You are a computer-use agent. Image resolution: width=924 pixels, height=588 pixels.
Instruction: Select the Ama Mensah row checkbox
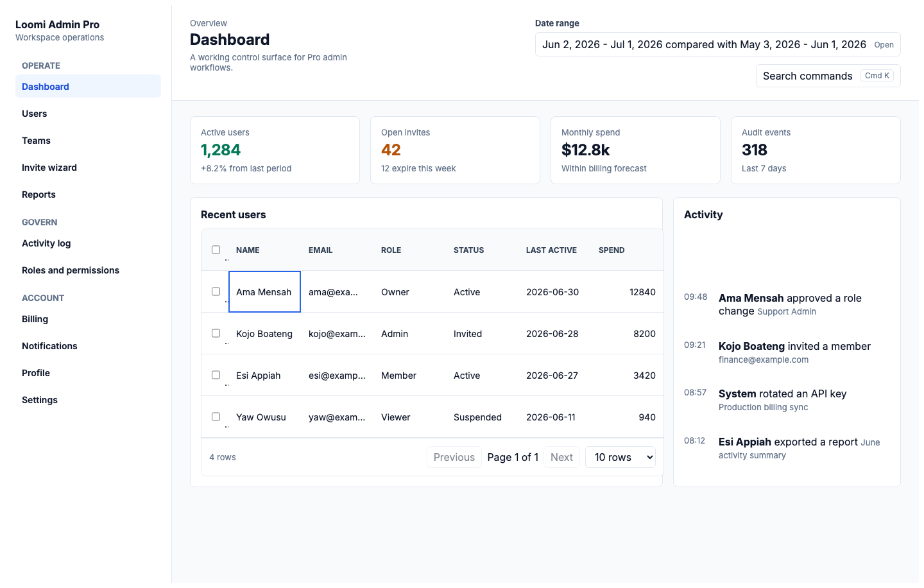tap(216, 291)
